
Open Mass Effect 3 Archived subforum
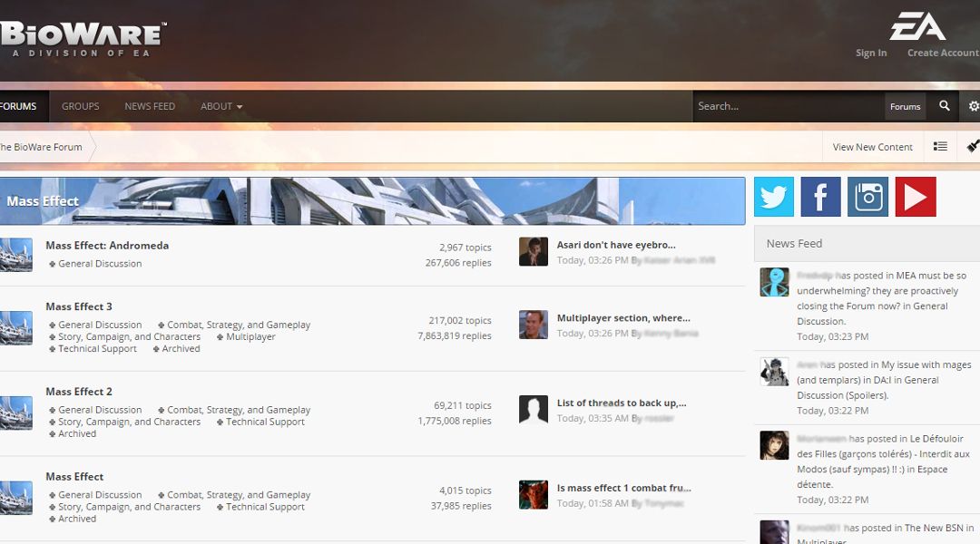point(181,348)
